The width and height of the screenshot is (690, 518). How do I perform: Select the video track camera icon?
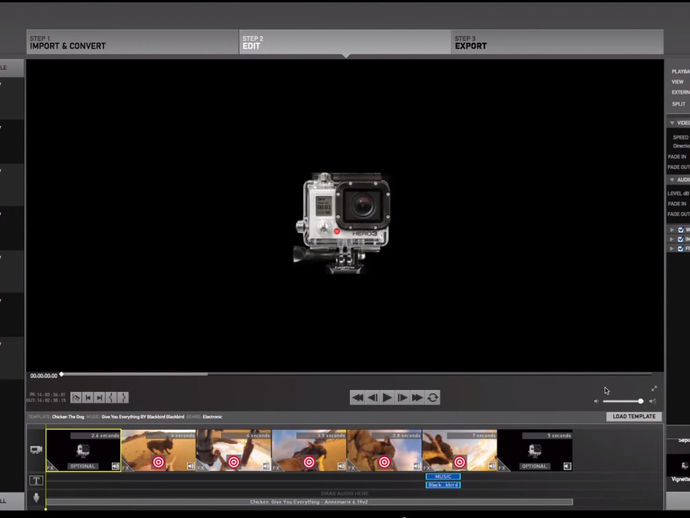pos(36,449)
